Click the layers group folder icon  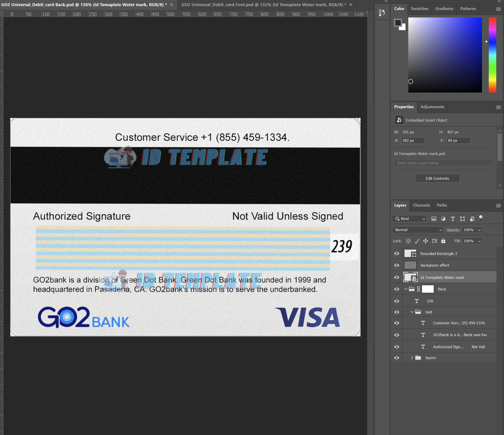[x=418, y=358]
